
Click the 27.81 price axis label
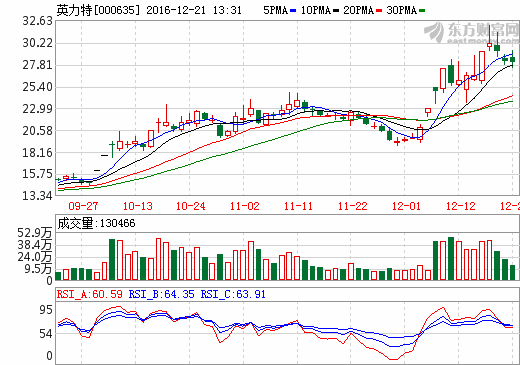(37, 65)
